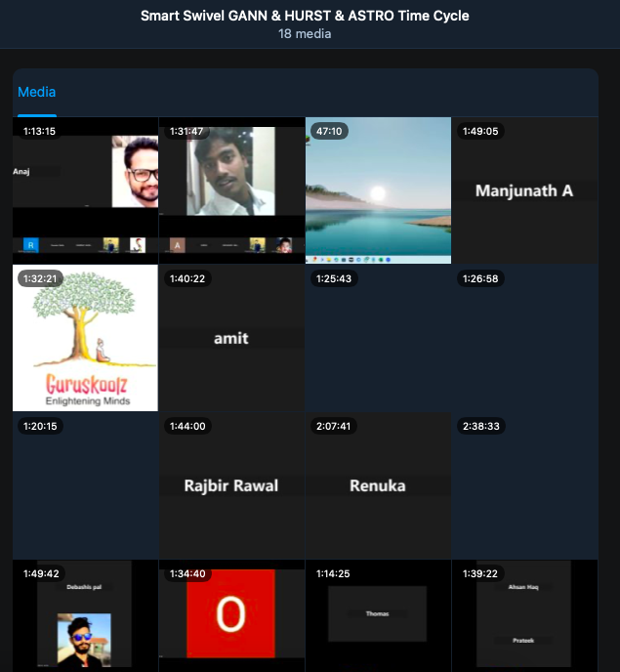This screenshot has width=620, height=672.
Task: Open the Debashis pal video thumbnail
Action: pyautogui.click(x=85, y=617)
